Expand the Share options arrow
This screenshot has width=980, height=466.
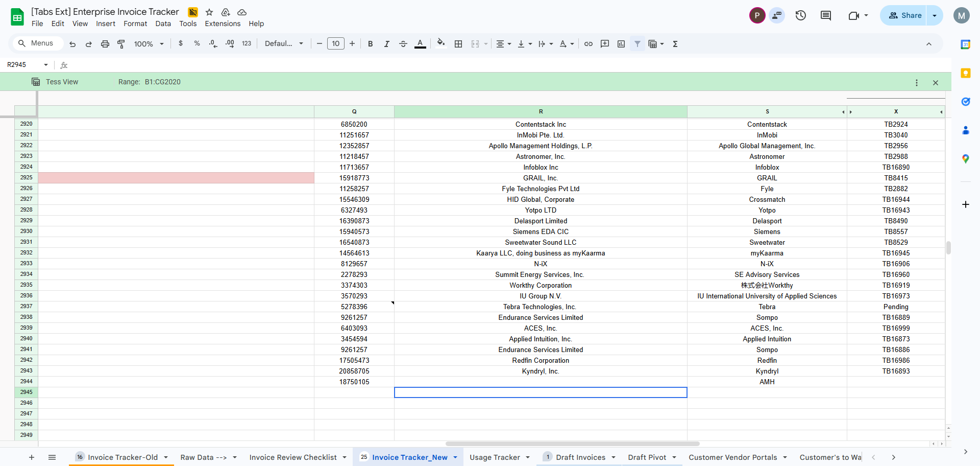tap(935, 16)
